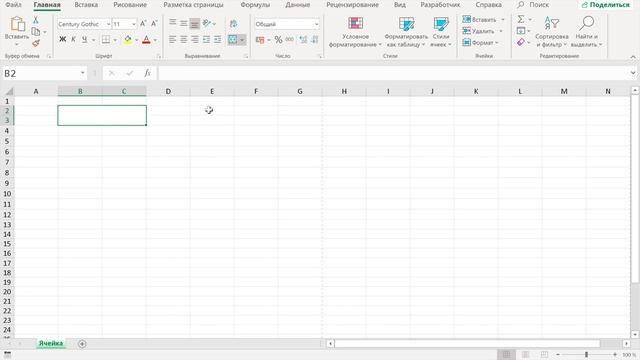Click the horizontal scrollbar at the bottom
The image size is (640, 360).
(x=467, y=344)
